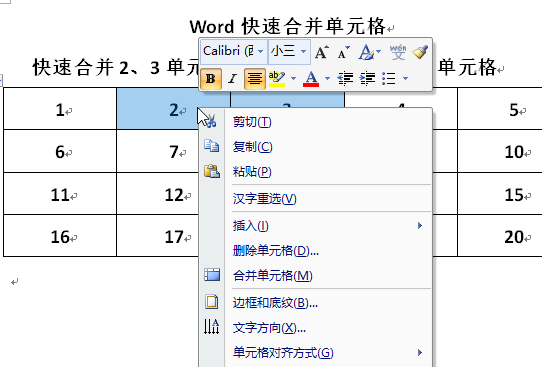The image size is (542, 367).
Task: Open the Calibri font name dropdown
Action: pyautogui.click(x=261, y=51)
